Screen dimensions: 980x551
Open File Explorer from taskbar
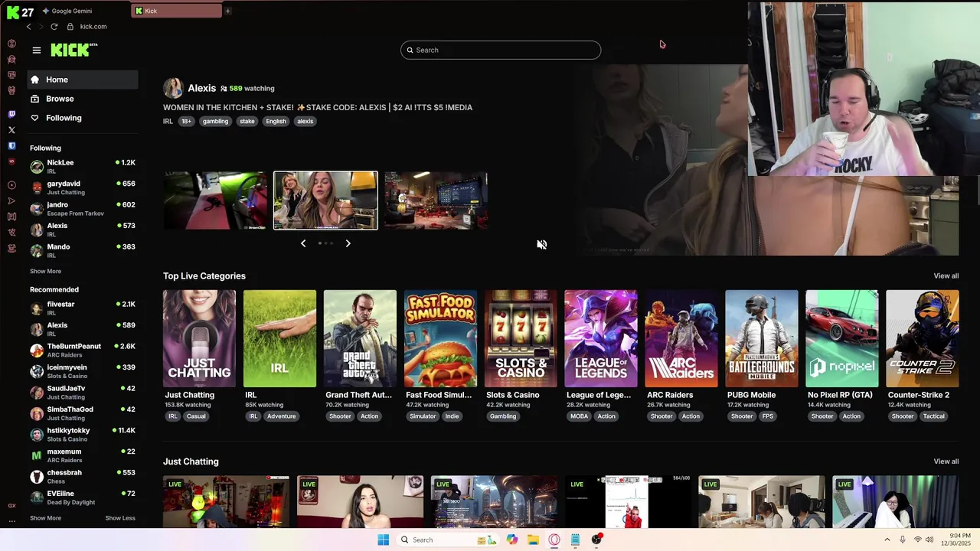(x=533, y=540)
